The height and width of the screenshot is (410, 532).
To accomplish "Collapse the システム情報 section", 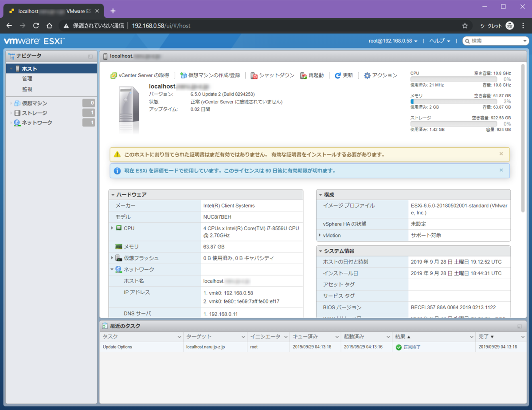I will [x=321, y=251].
